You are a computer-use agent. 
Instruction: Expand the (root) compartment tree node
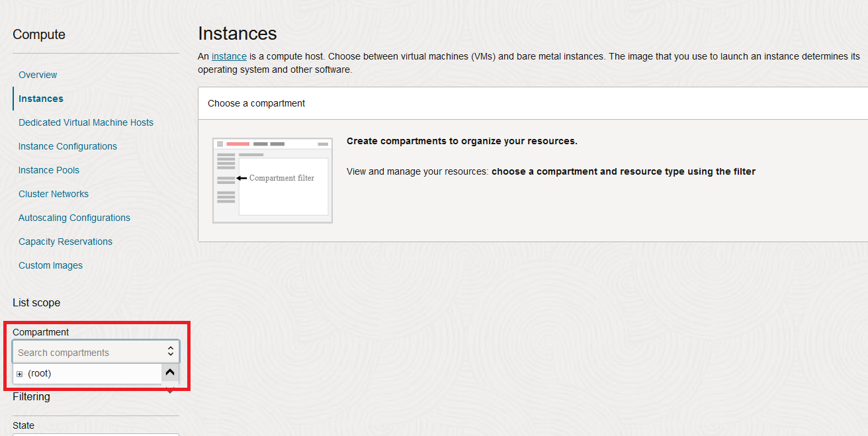point(20,374)
